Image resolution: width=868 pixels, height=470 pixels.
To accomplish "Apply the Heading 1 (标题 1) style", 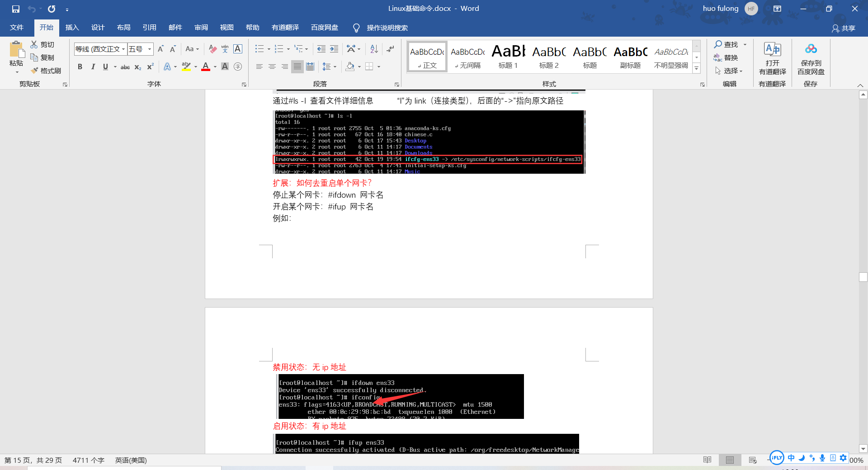I will 508,57.
